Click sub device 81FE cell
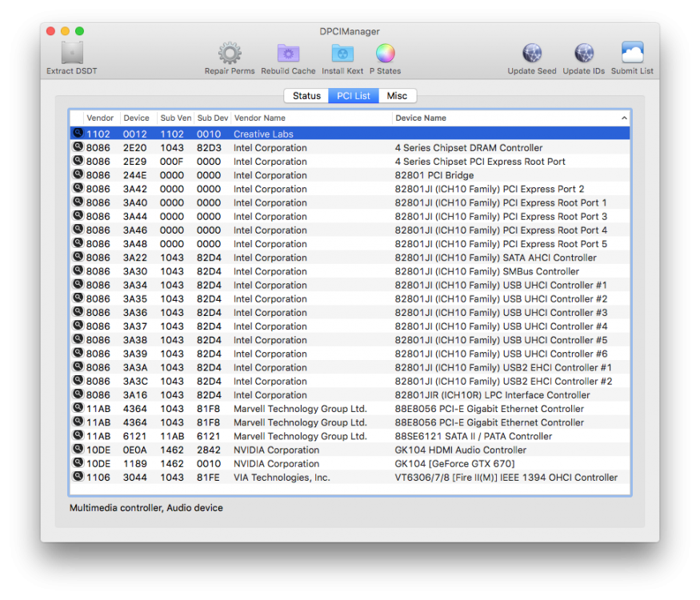This screenshot has width=700, height=600. (209, 478)
